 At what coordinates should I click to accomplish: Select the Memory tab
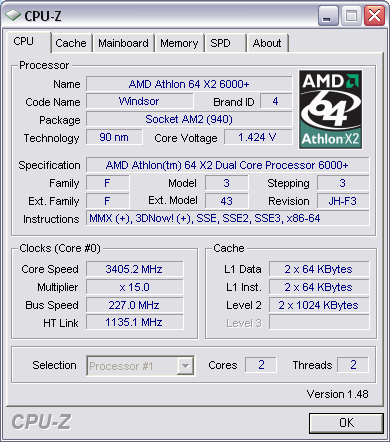click(x=179, y=43)
